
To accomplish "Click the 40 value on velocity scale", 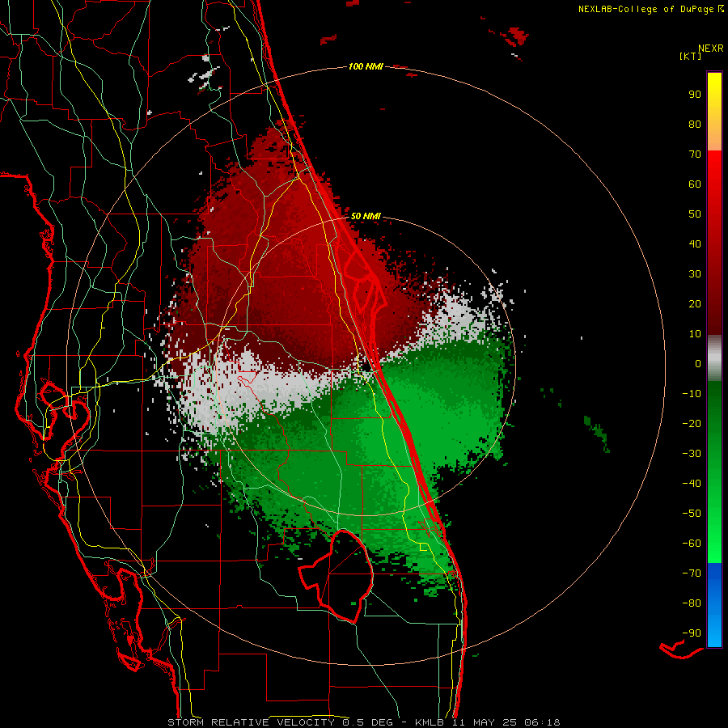I will pyautogui.click(x=695, y=244).
